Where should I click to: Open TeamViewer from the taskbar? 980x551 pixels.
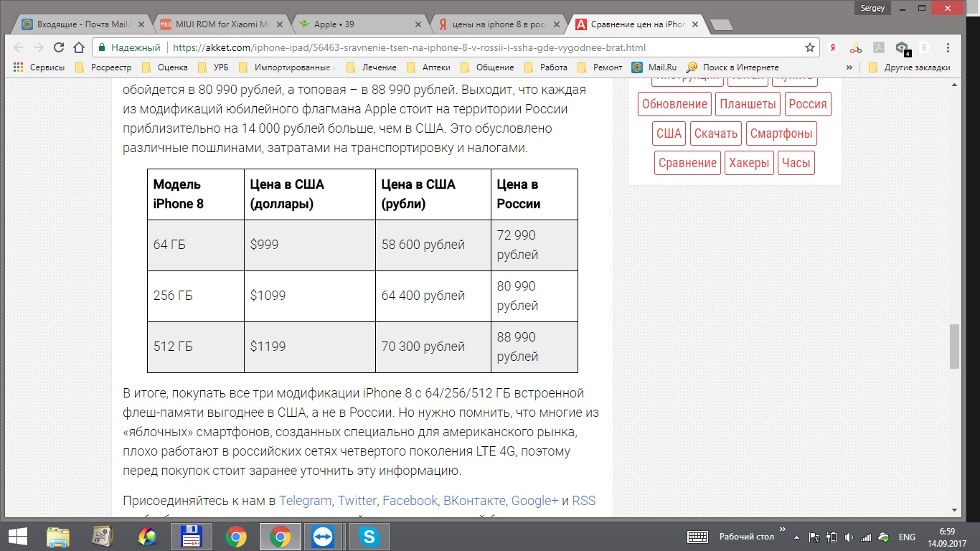(324, 537)
